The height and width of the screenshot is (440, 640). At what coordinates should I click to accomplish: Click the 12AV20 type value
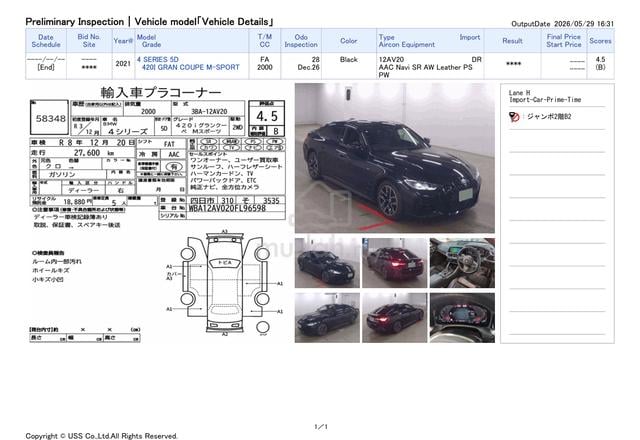[x=391, y=60]
